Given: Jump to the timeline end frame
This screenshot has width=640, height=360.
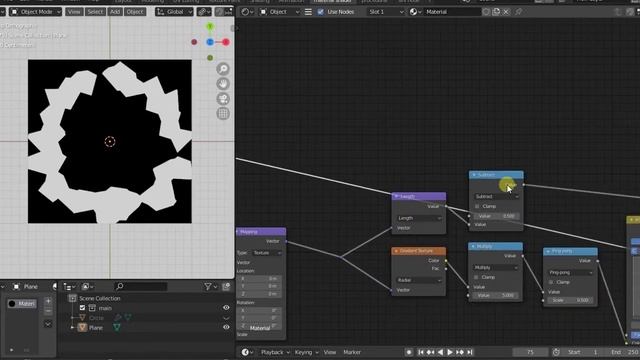Looking at the screenshot, I should pos(470,352).
